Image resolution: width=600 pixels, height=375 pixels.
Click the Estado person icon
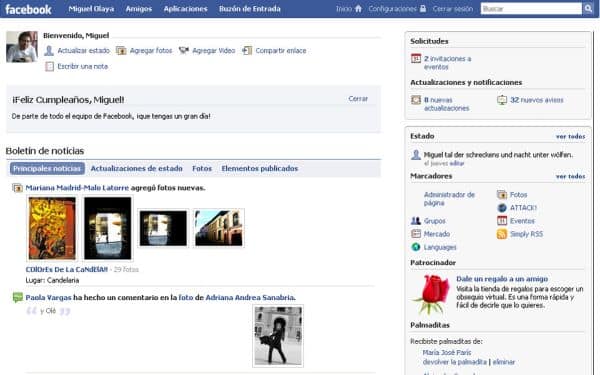coord(416,155)
